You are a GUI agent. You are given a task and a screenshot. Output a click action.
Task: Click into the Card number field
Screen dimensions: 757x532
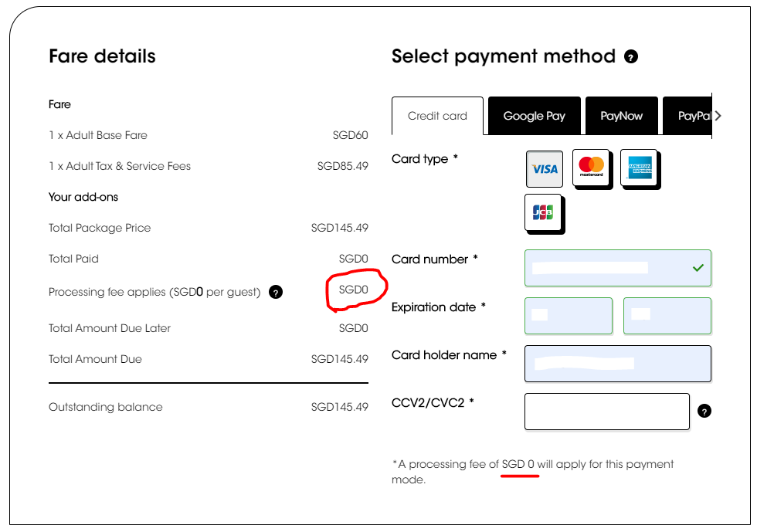[x=618, y=268]
